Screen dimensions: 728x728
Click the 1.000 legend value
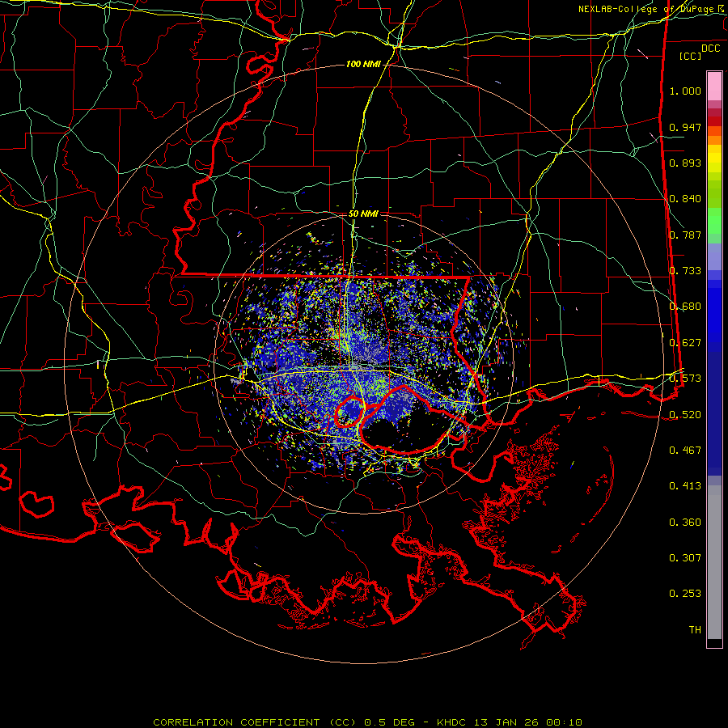685,91
